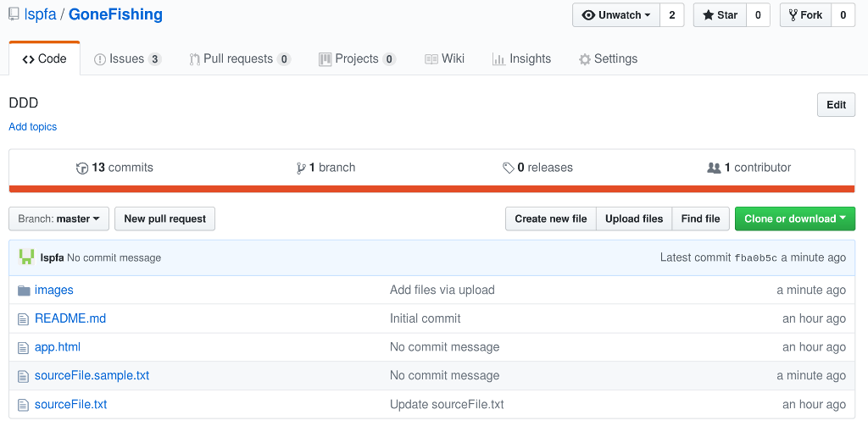The height and width of the screenshot is (426, 868).
Task: Click the releases tag icon
Action: [x=509, y=168]
